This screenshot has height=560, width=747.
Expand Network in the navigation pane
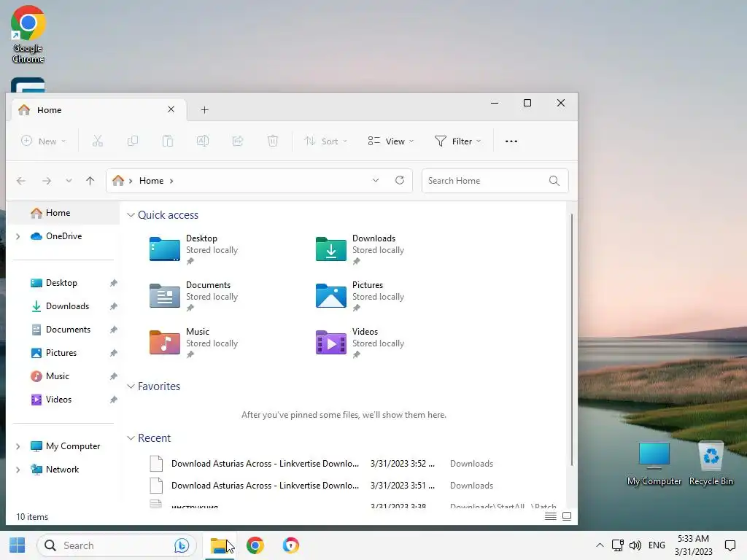pos(18,470)
